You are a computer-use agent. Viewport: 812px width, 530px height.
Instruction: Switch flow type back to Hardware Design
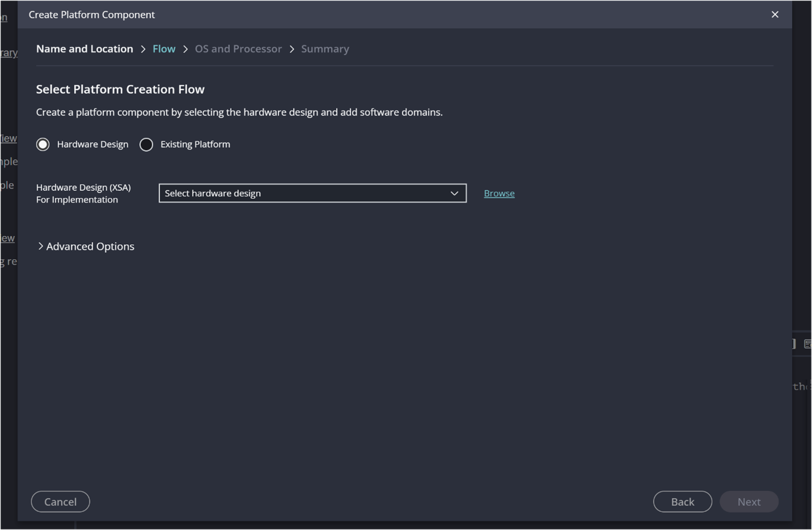click(43, 144)
